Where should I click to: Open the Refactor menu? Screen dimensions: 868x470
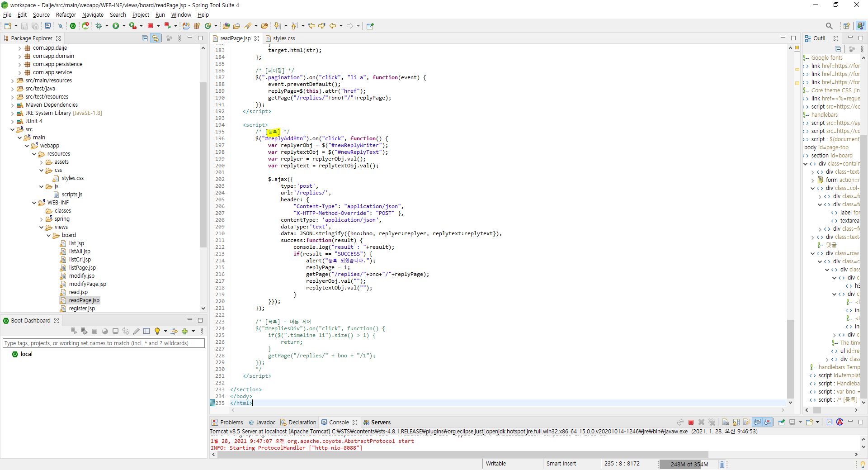66,14
